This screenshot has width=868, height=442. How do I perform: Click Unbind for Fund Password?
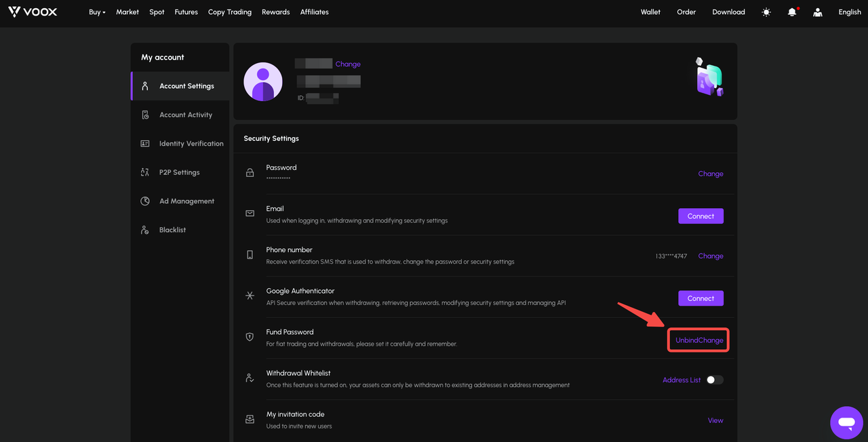[x=687, y=340]
